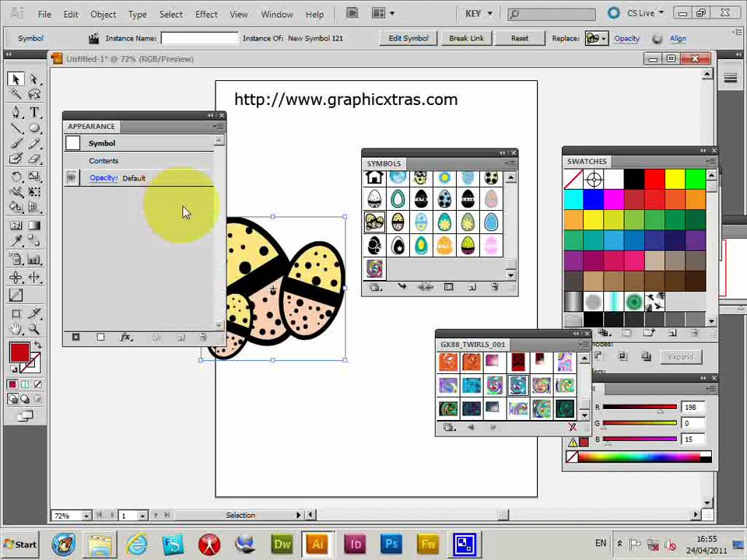Viewport: 747px width, 560px height.
Task: Set paint mode to Color
Action: click(x=12, y=383)
